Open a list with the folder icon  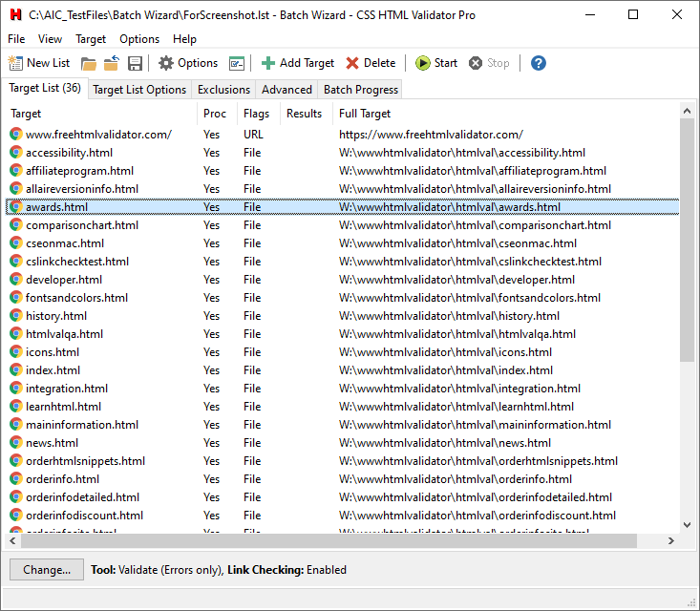click(x=89, y=63)
